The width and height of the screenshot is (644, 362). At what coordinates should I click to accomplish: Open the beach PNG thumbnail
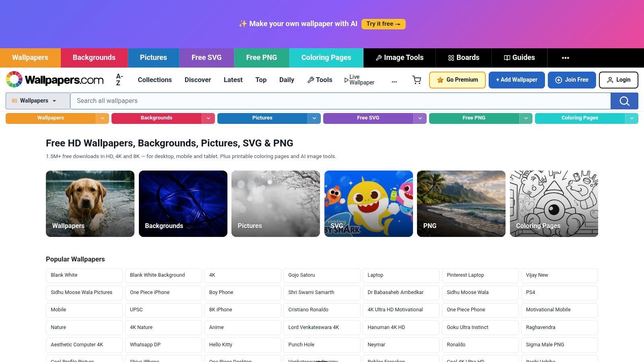point(461,204)
